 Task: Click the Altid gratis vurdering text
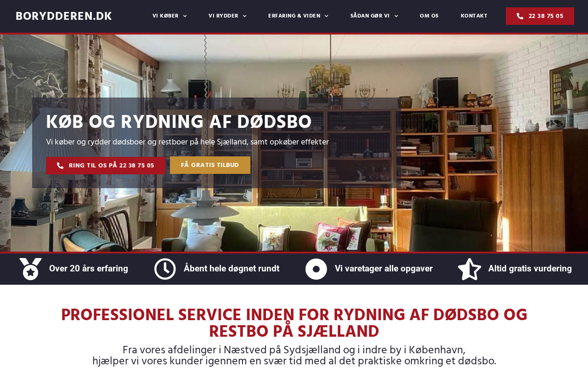[x=530, y=269]
